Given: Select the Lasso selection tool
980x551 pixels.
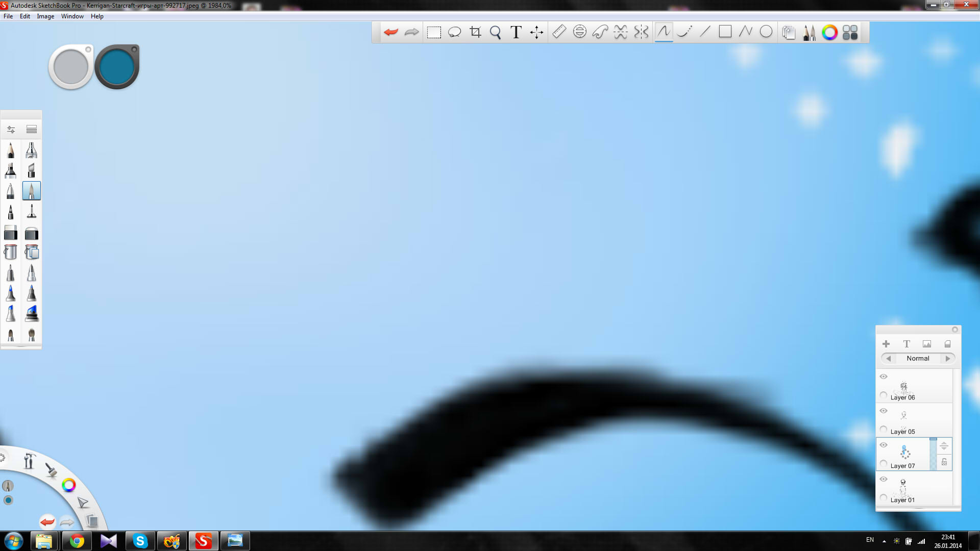Looking at the screenshot, I should [x=454, y=32].
